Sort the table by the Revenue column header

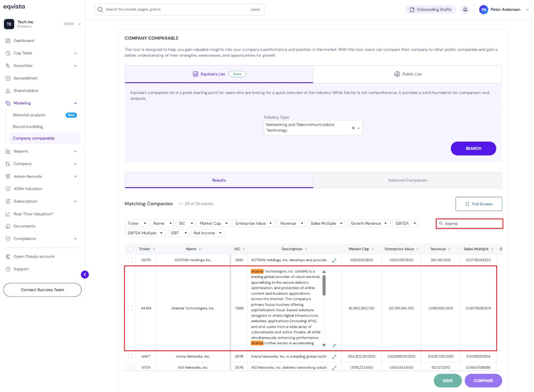click(x=440, y=249)
